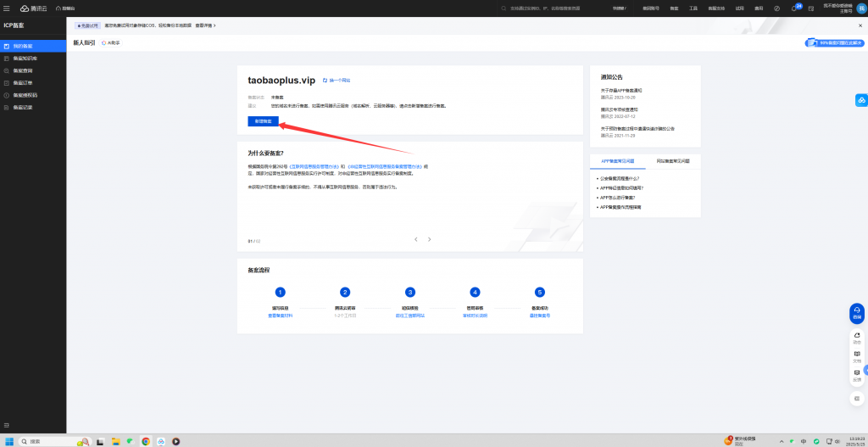Open 互联网信息服务管理办法 link
The image size is (868, 447).
314,166
